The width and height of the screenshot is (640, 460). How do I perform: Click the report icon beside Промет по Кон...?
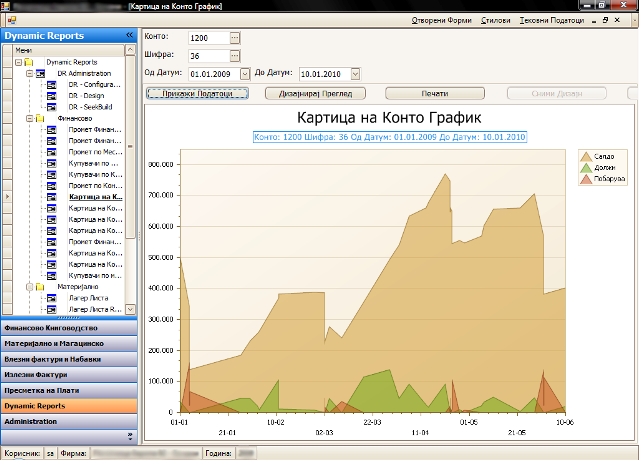coord(51,186)
